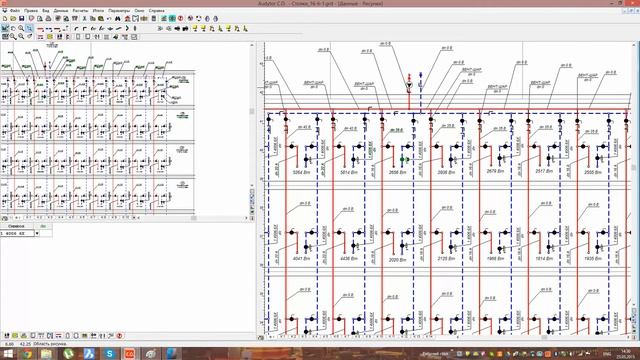Select the 2656 Вт radiator label
Image resolution: width=640 pixels, height=360 pixels.
click(397, 173)
